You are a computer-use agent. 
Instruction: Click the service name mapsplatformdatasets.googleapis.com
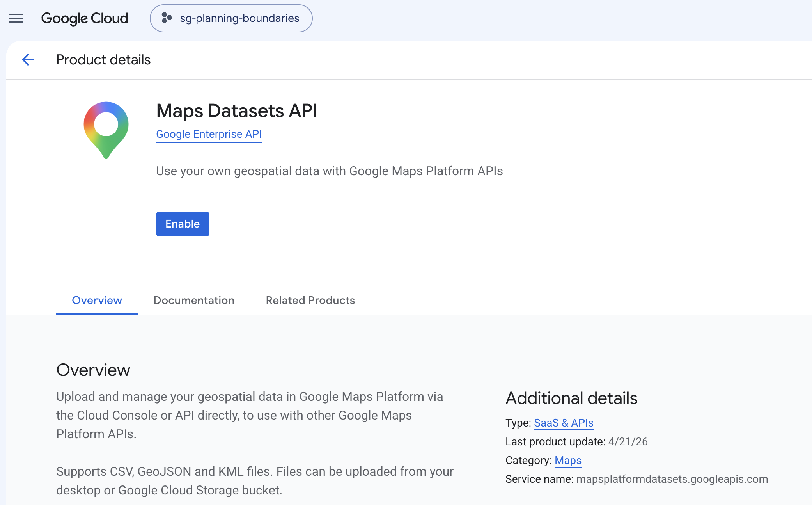[672, 479]
